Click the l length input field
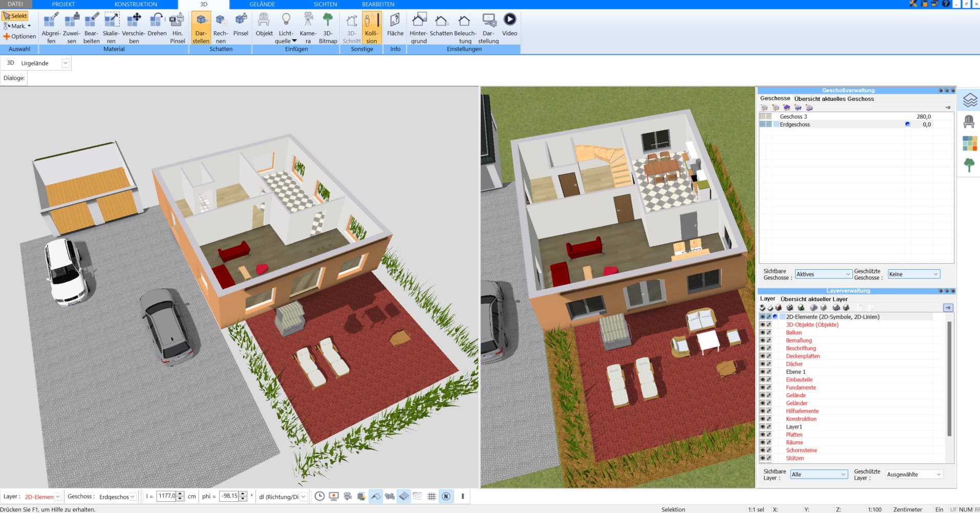Screen dimensions: 980x513 pyautogui.click(x=166, y=496)
